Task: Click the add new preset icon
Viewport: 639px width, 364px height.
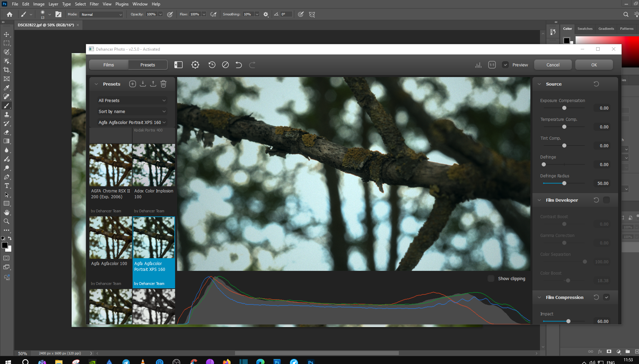Action: point(133,84)
